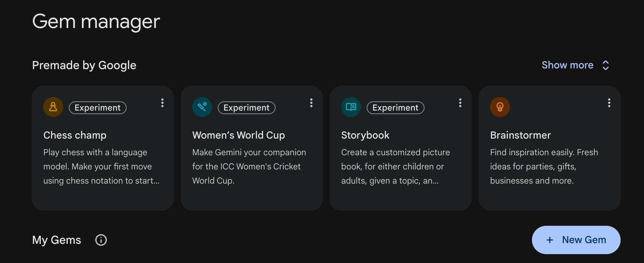Open more options for Women's World Cup

pyautogui.click(x=311, y=103)
